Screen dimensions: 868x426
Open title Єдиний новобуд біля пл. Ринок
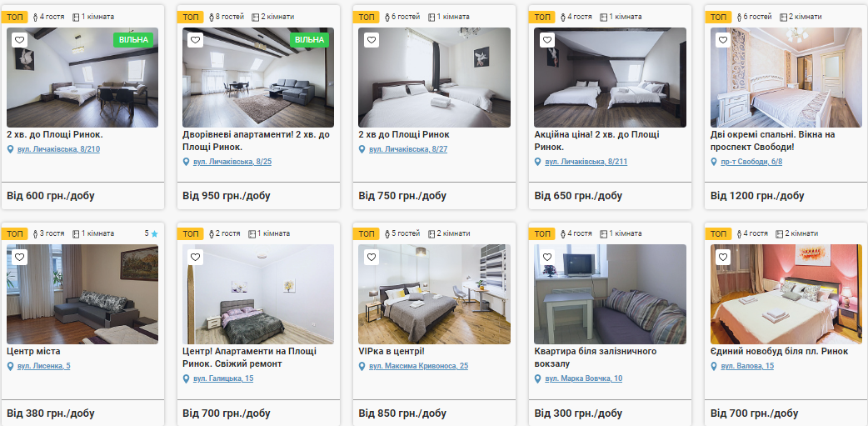click(779, 352)
